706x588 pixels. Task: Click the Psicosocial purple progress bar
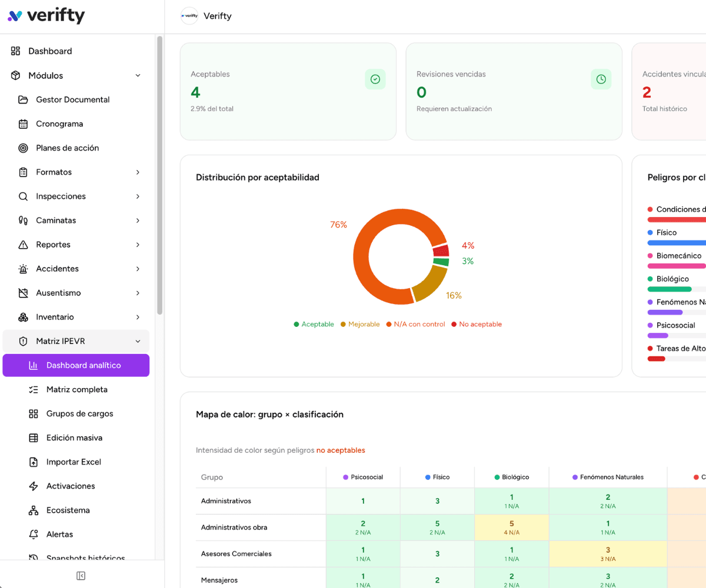[658, 336]
